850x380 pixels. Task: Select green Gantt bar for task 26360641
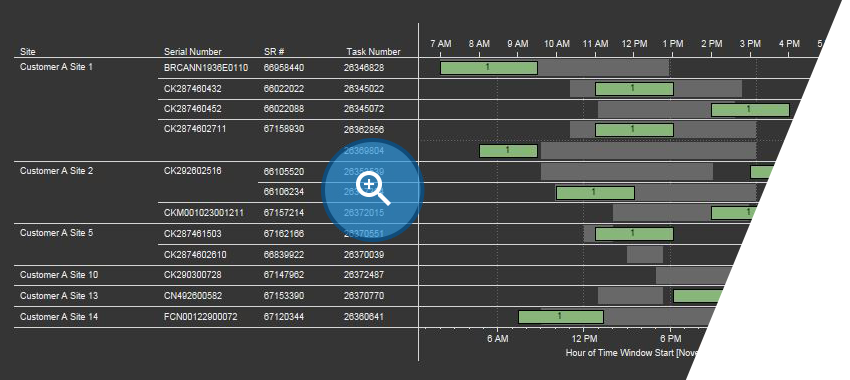(561, 317)
